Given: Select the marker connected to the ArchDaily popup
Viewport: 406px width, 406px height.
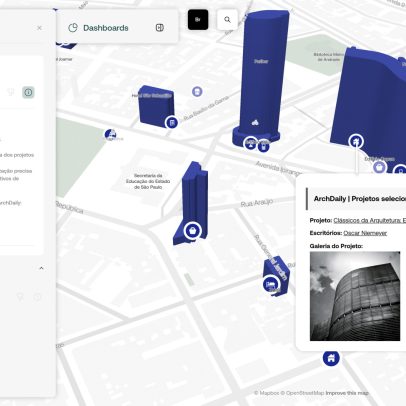Looking at the screenshot, I should pos(356,141).
